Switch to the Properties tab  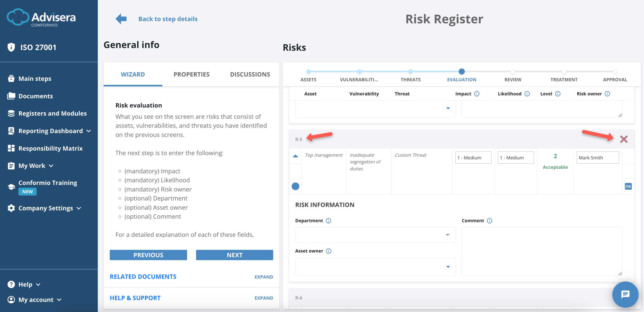[191, 74]
